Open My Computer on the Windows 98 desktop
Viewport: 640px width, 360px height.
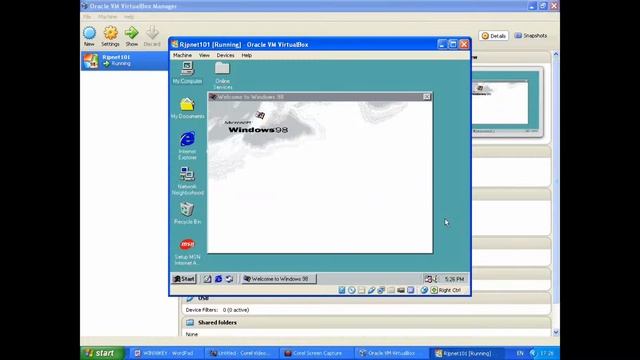[x=187, y=73]
